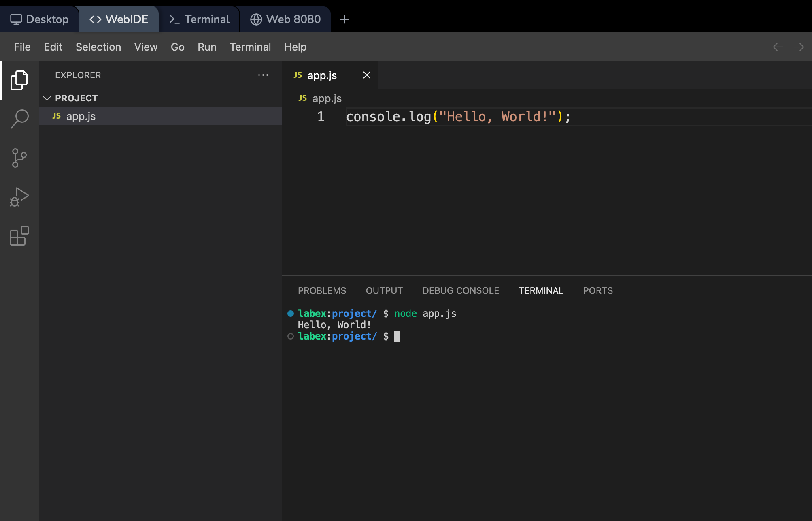Click the terminal prompt cursor
The image size is (812, 521).
click(x=397, y=336)
